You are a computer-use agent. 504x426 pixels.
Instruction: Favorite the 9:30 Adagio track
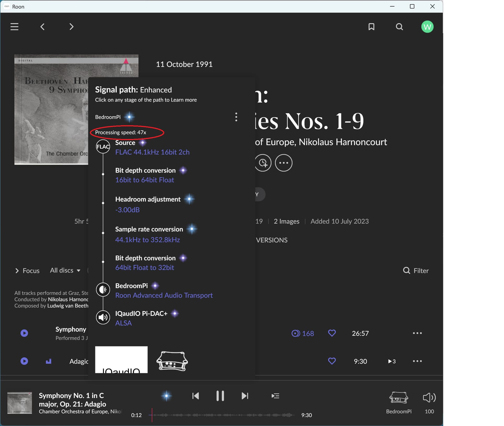[x=332, y=361]
